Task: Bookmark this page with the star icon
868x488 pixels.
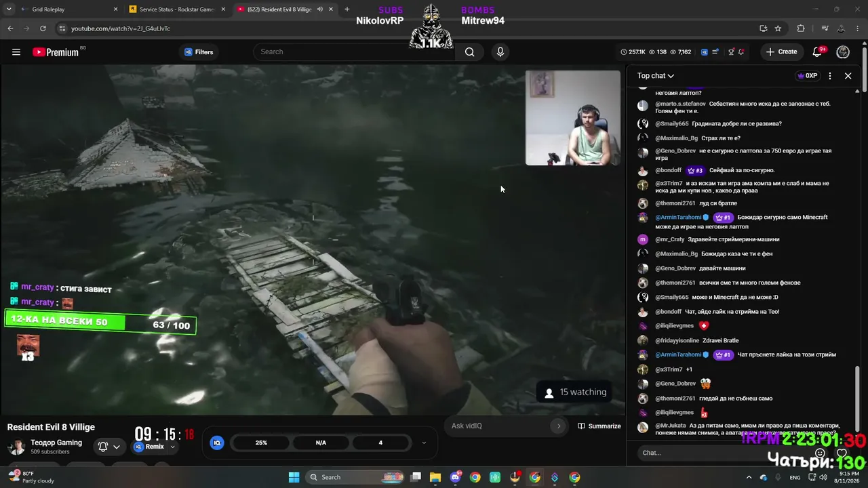Action: (x=778, y=28)
